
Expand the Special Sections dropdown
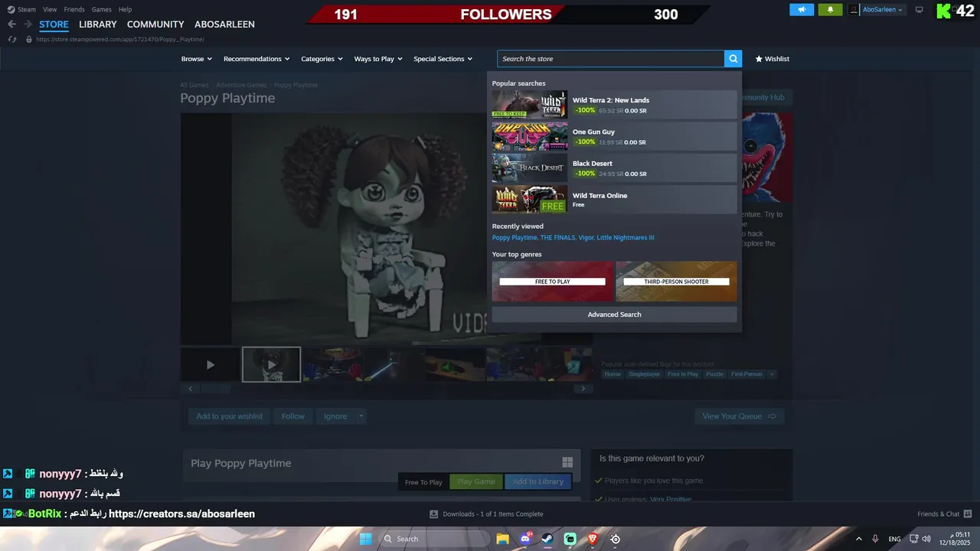click(443, 59)
